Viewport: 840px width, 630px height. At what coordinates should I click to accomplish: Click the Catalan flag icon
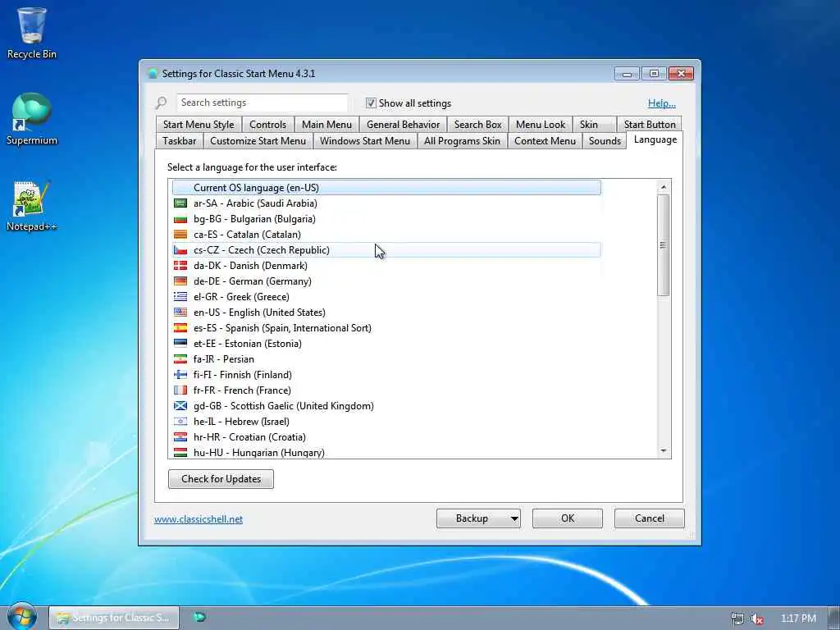tap(180, 234)
